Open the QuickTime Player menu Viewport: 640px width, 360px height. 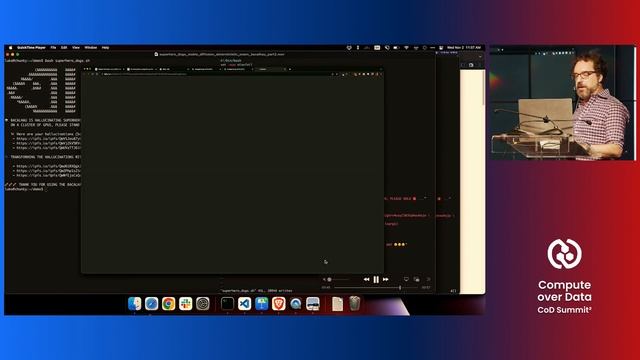31,48
